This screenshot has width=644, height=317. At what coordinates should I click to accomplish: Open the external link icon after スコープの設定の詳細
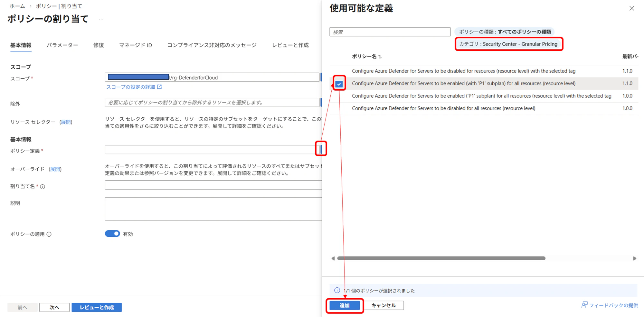pyautogui.click(x=159, y=87)
